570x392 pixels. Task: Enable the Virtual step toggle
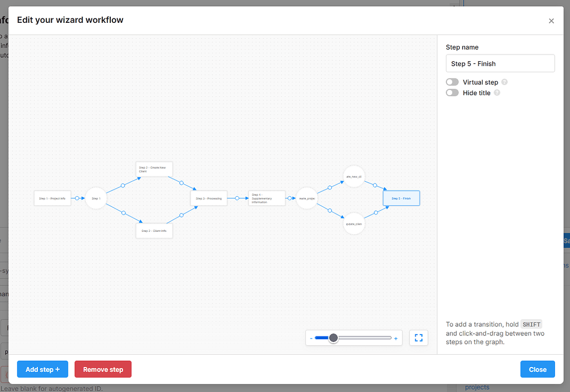452,82
